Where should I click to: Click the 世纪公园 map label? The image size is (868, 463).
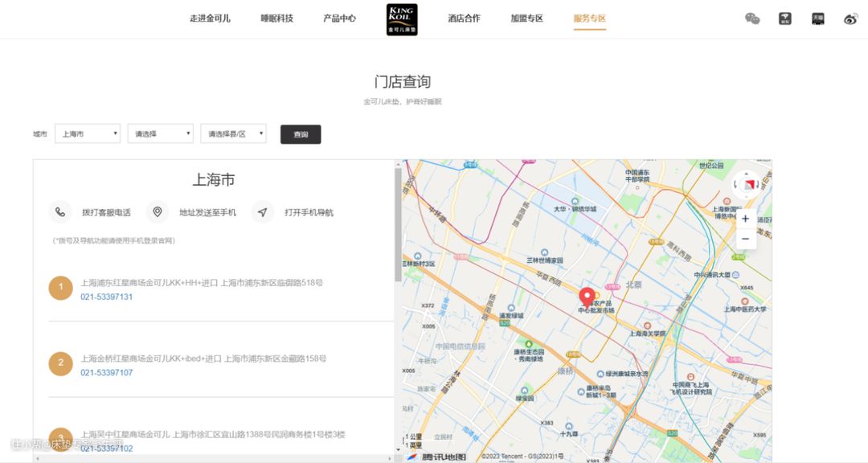point(711,166)
